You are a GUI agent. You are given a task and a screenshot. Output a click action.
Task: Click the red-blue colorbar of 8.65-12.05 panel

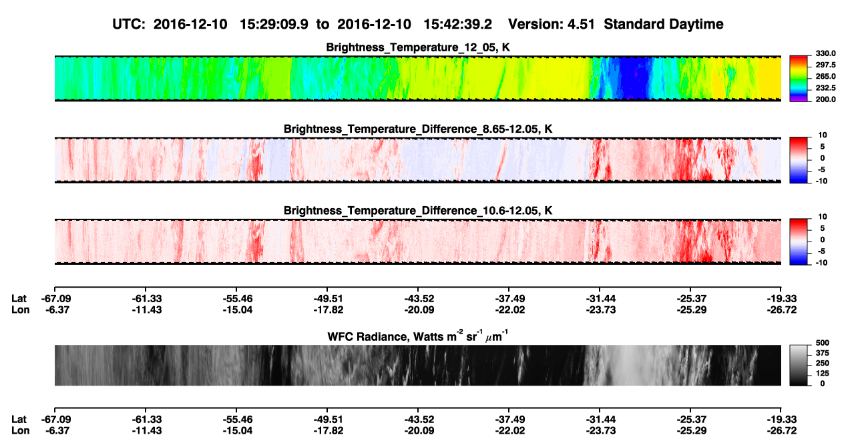pyautogui.click(x=799, y=160)
